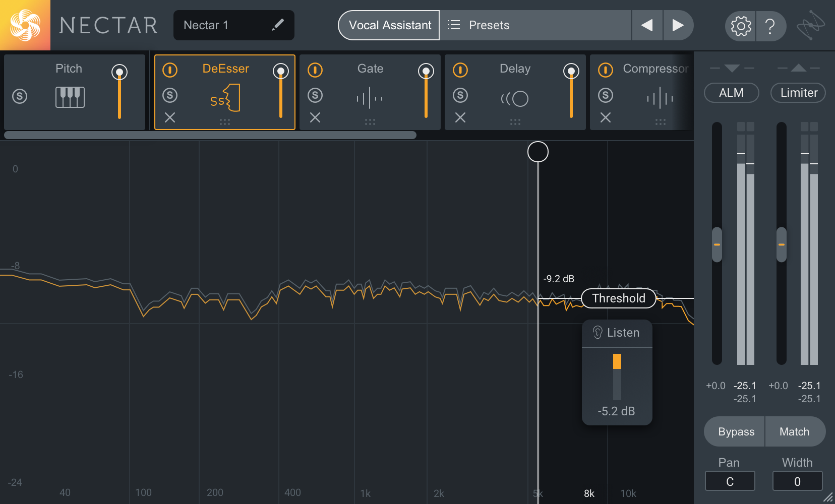Click the Width value field
This screenshot has height=504, width=835.
[797, 481]
